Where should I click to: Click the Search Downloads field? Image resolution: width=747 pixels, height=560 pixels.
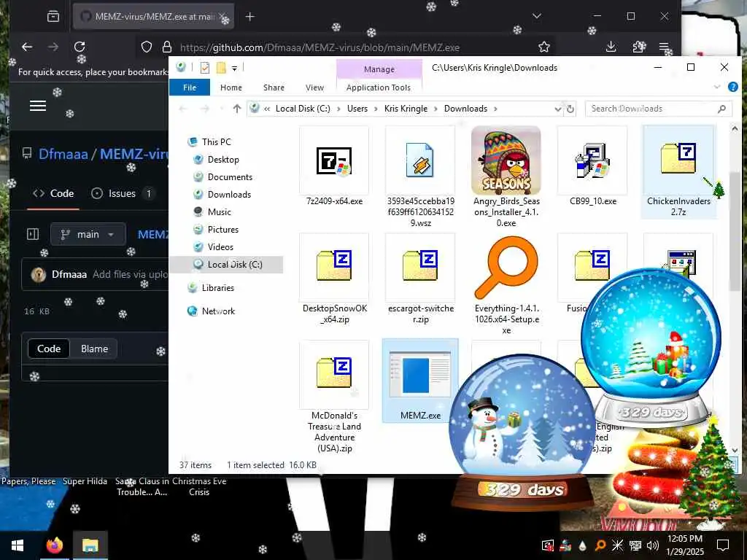[x=659, y=109]
